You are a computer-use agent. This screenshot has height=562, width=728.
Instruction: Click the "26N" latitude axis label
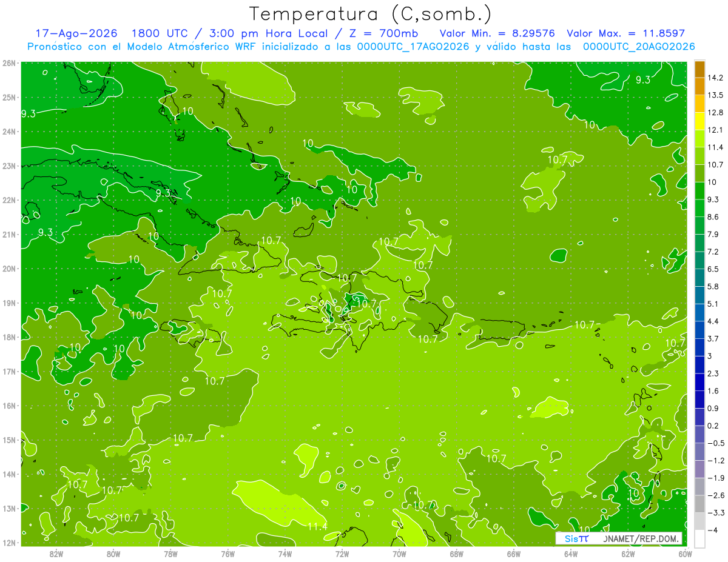9,63
